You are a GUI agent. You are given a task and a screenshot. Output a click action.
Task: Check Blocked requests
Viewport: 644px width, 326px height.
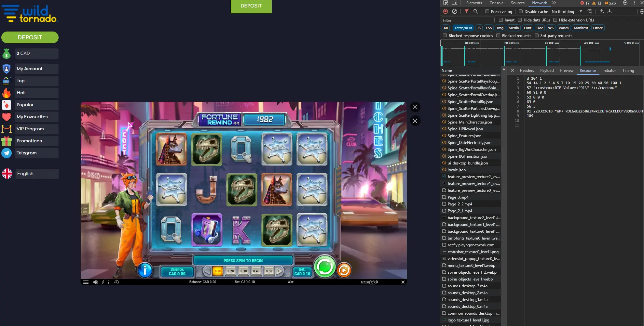tap(498, 35)
